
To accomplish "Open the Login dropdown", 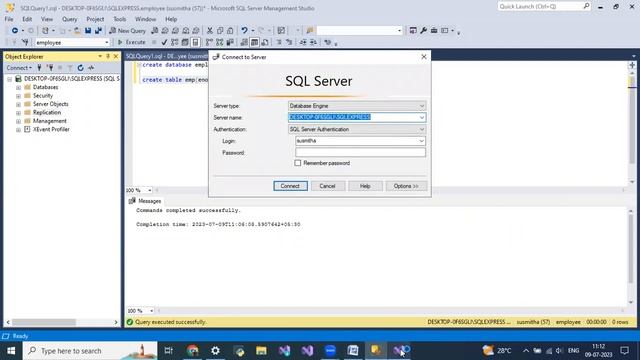I will tap(421, 141).
